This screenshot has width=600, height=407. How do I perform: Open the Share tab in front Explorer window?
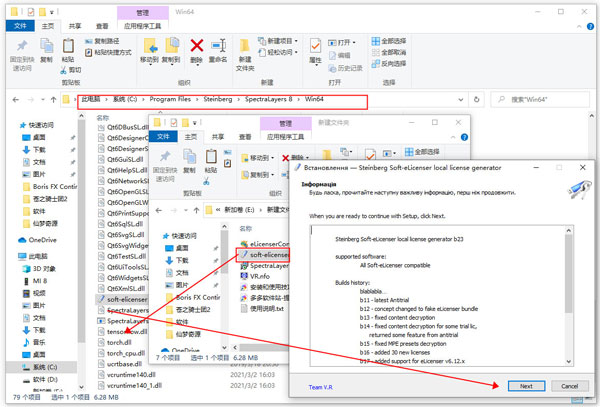(x=218, y=137)
